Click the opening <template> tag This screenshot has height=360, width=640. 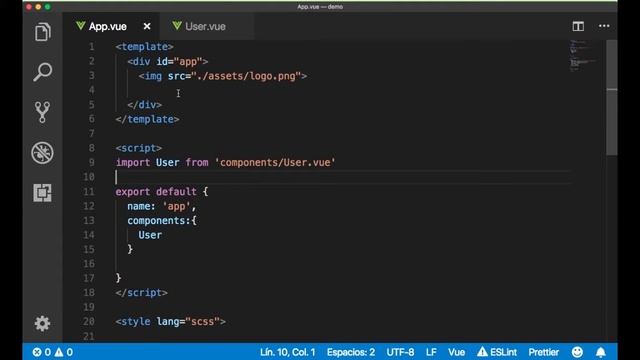point(144,47)
